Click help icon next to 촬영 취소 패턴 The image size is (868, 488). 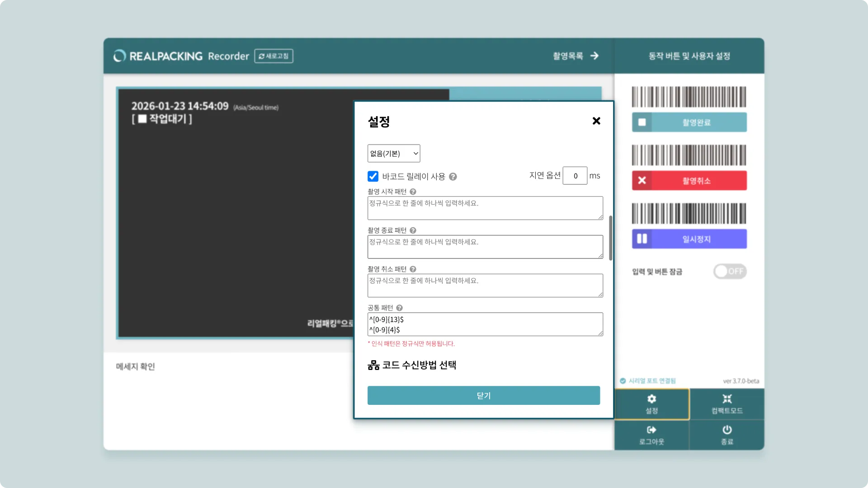413,269
